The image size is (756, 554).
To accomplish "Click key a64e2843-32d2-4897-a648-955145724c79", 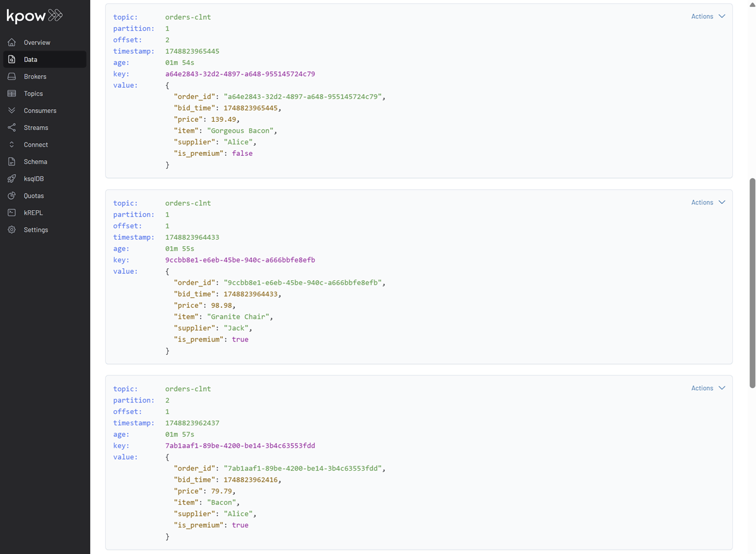I will point(240,74).
